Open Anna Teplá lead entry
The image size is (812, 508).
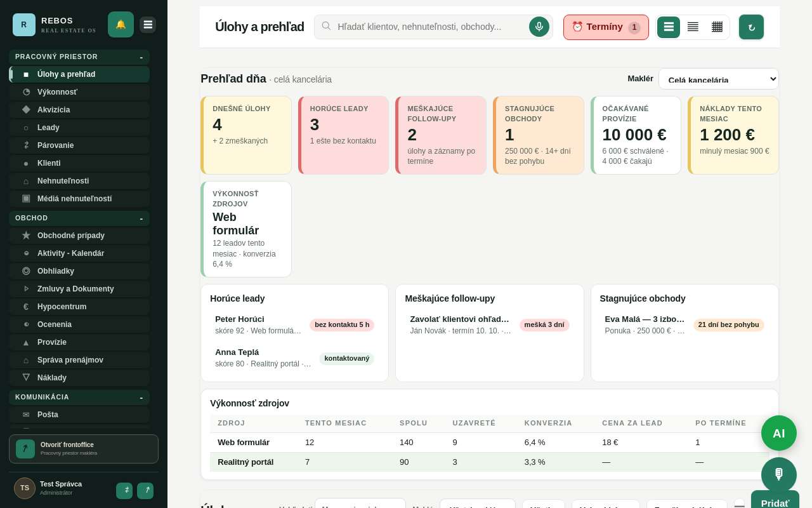pyautogui.click(x=294, y=358)
